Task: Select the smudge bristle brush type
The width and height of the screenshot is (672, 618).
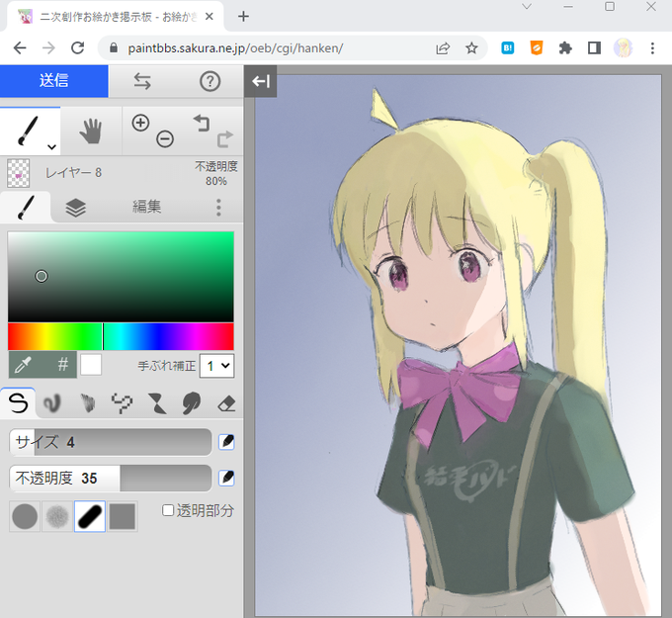Action: (x=87, y=403)
